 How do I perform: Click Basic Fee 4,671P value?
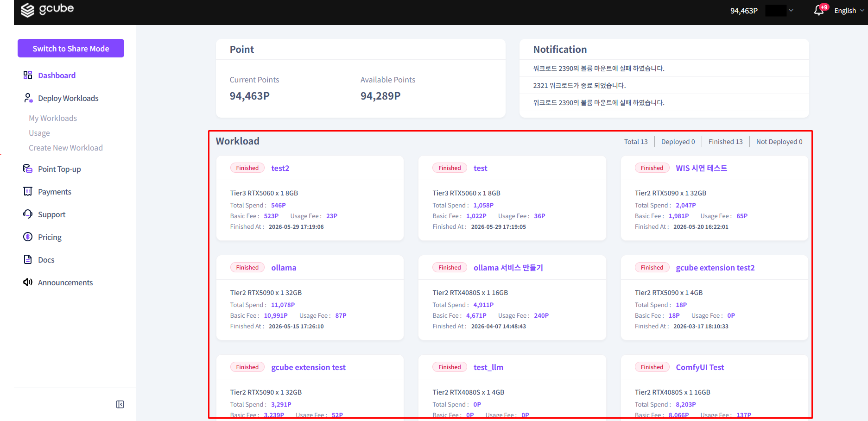pyautogui.click(x=476, y=315)
